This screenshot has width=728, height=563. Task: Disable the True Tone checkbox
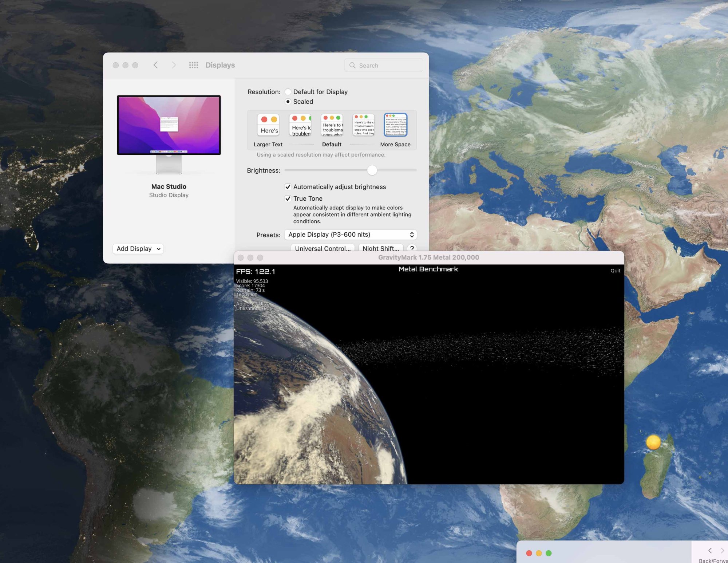[x=288, y=198]
